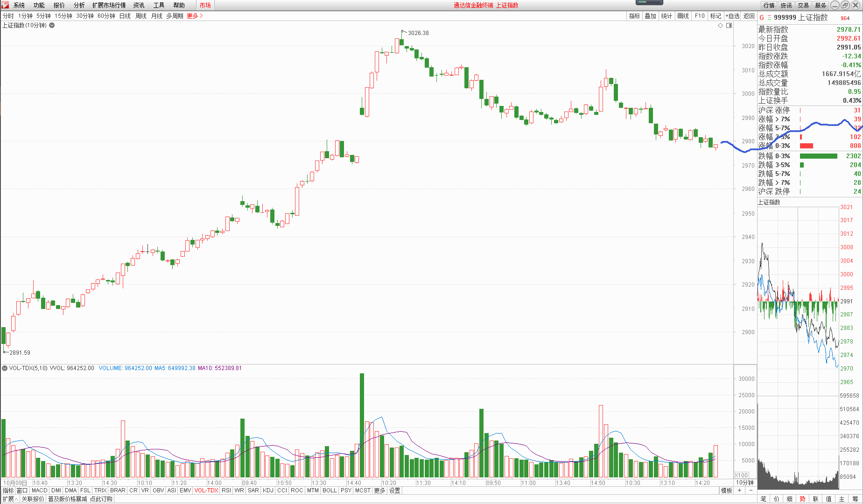Open the dropdown circle next to 上证指数(10分钟)
Viewport: 863px width, 504px height.
tap(52, 26)
